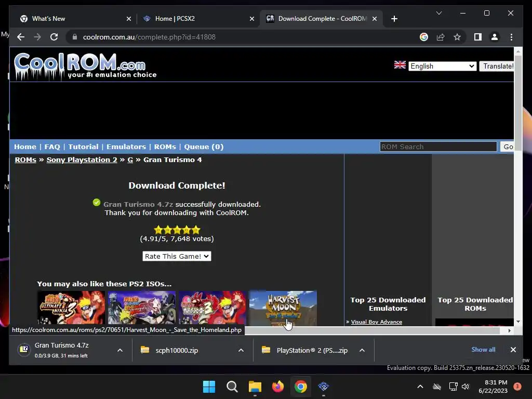Viewport: 532px width, 399px height.
Task: Click in the ROM Search field
Action: [438, 147]
